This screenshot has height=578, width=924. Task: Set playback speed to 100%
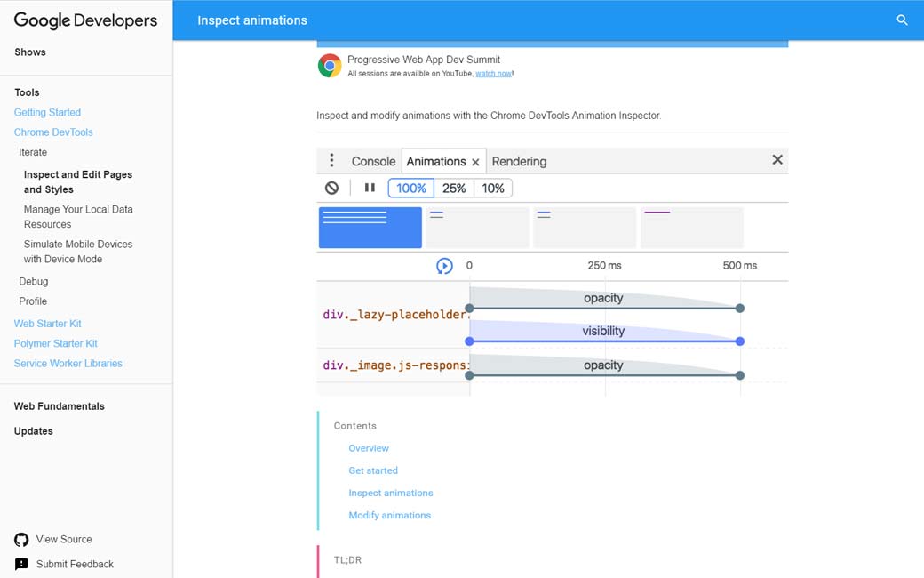pos(410,188)
